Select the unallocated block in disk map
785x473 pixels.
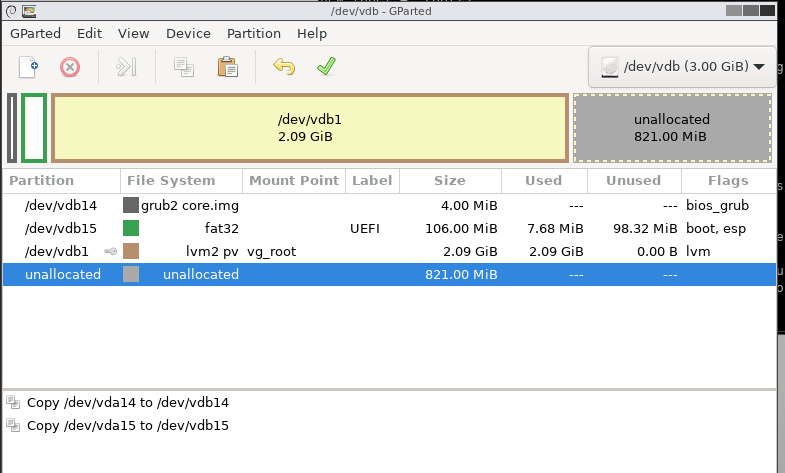671,127
